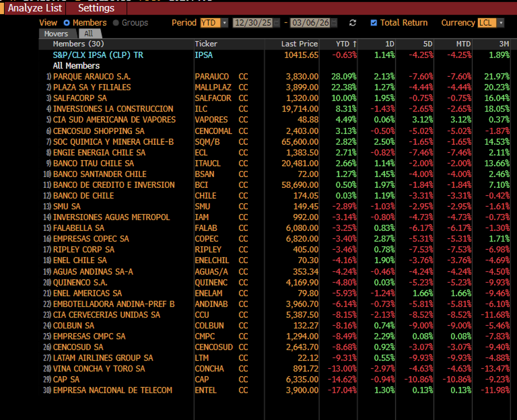The width and height of the screenshot is (517, 420).
Task: Click PARAUCO YTD value 28.09%
Action: (344, 76)
